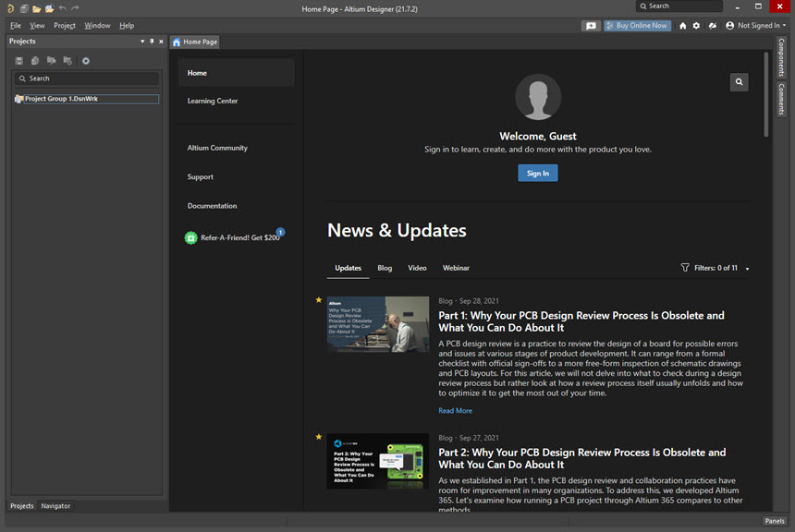Click the filter funnel icon
Image resolution: width=795 pixels, height=532 pixels.
pyautogui.click(x=685, y=268)
